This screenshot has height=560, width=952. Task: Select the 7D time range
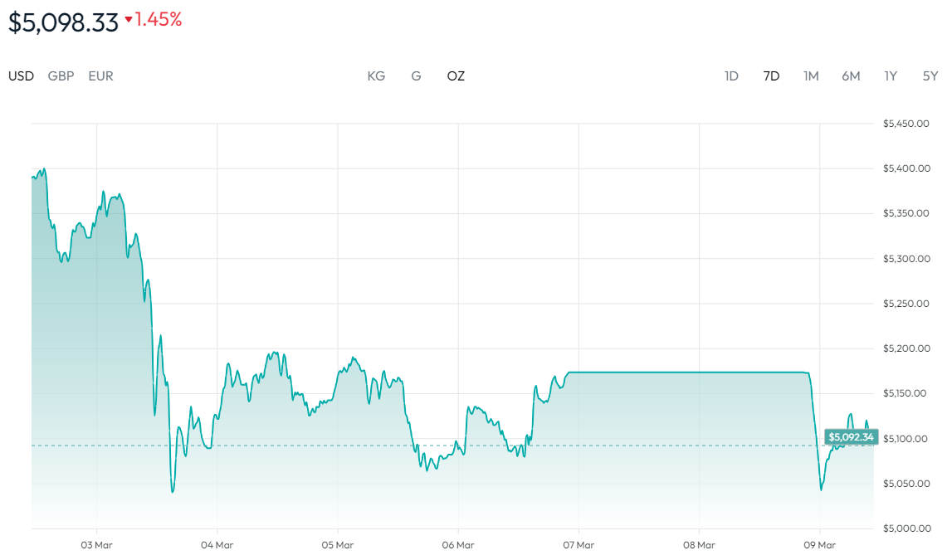pyautogui.click(x=771, y=76)
